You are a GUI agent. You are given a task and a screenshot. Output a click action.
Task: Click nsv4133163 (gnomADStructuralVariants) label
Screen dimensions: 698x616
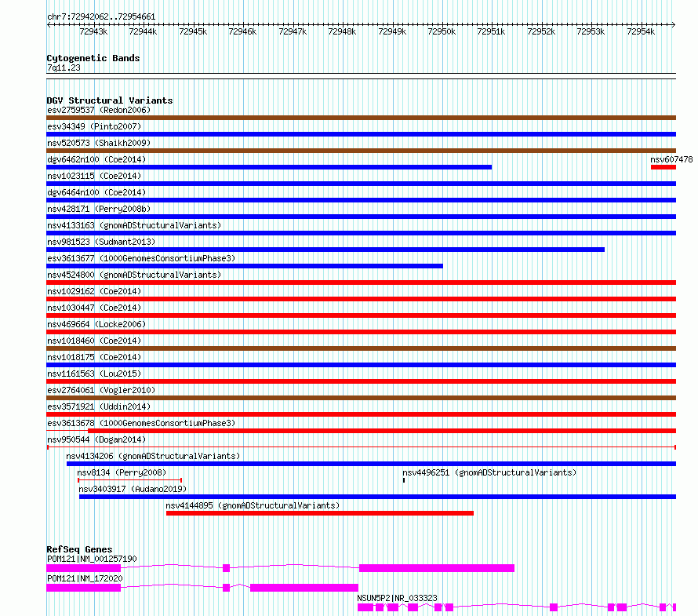click(x=134, y=225)
